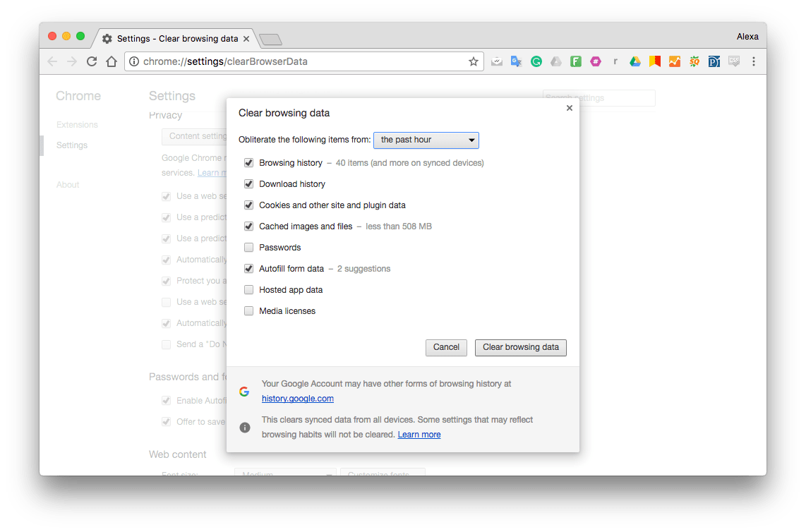Screen dimensions: 806x532
Task: Open the Google Analytics extension icon
Action: tap(675, 61)
